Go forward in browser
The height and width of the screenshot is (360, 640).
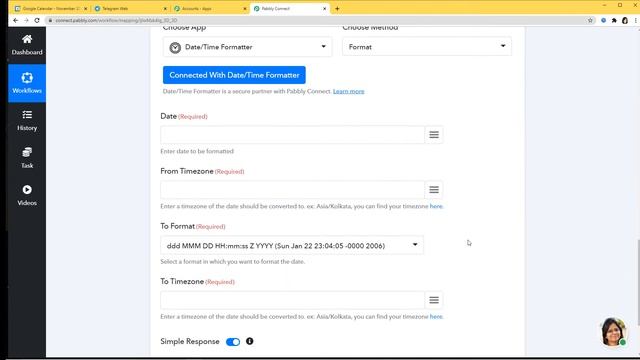pyautogui.click(x=26, y=20)
